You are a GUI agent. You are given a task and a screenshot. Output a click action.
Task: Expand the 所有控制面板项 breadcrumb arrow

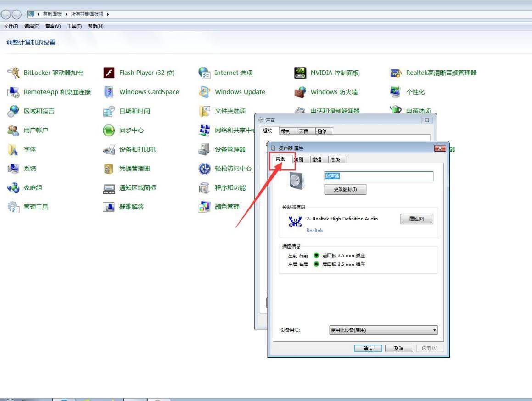point(108,14)
